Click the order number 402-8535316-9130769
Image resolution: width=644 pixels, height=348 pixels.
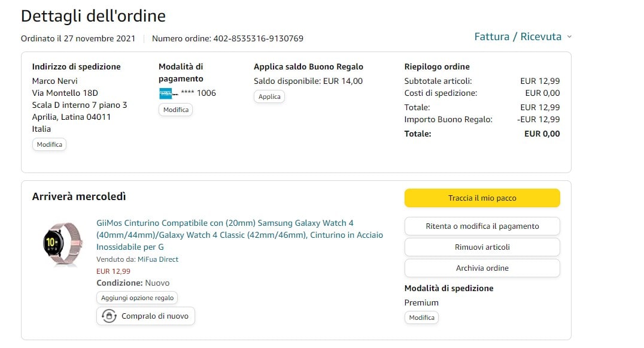pos(258,38)
